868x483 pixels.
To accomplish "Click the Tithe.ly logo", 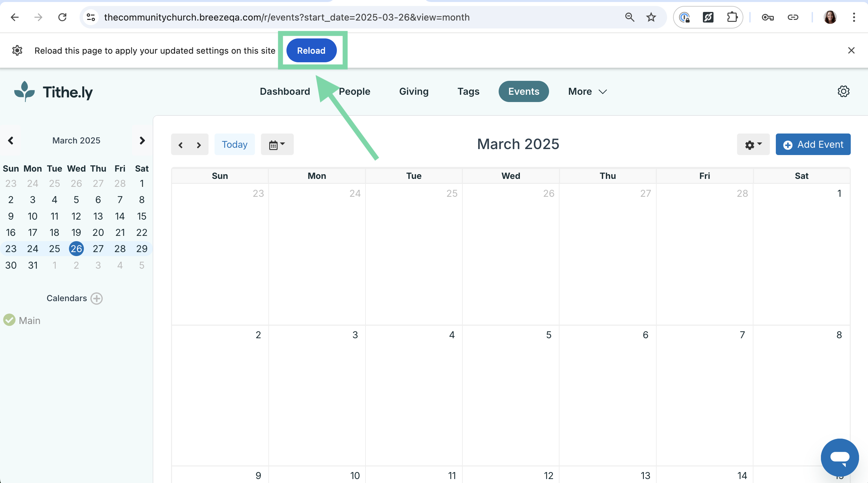I will tap(53, 91).
